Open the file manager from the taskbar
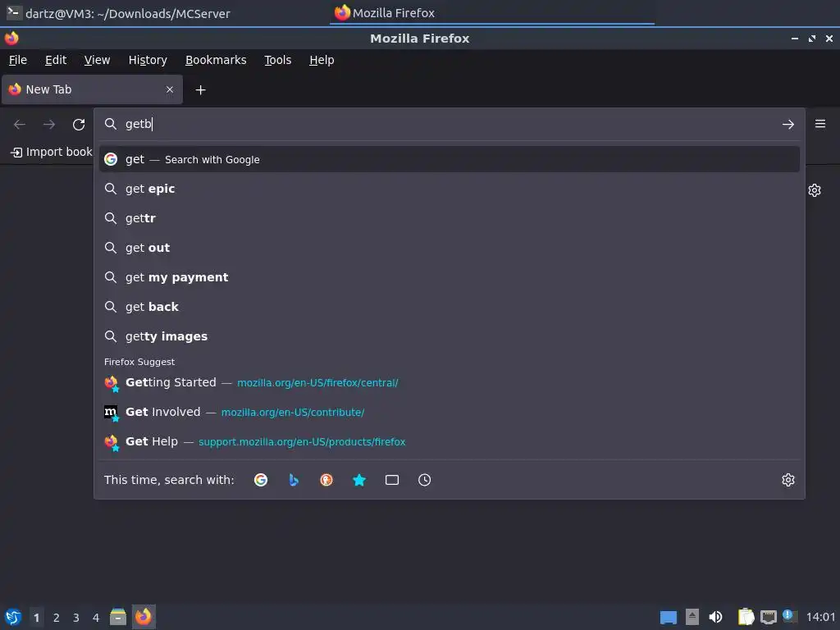Viewport: 840px width, 630px height. tap(118, 617)
